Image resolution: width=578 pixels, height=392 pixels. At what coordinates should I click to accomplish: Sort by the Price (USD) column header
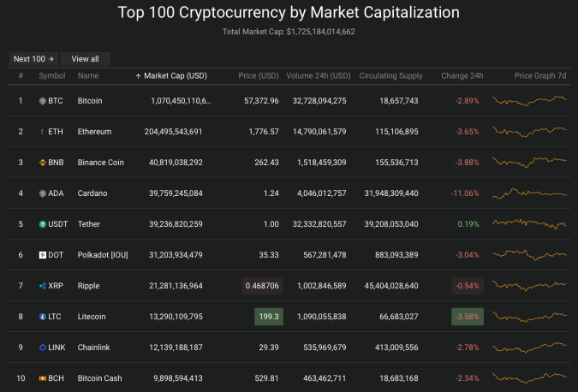(259, 76)
